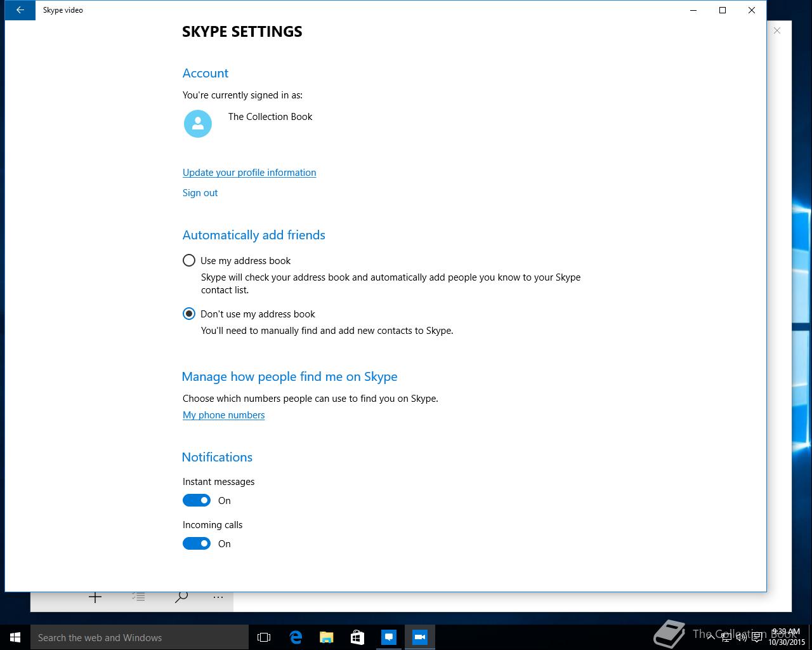Close the Skype video window
Viewport: 812px width, 650px height.
752,10
